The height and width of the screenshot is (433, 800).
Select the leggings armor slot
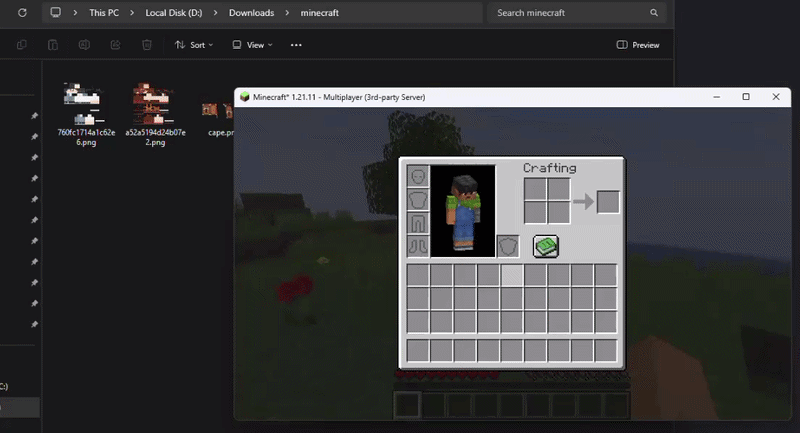point(418,223)
